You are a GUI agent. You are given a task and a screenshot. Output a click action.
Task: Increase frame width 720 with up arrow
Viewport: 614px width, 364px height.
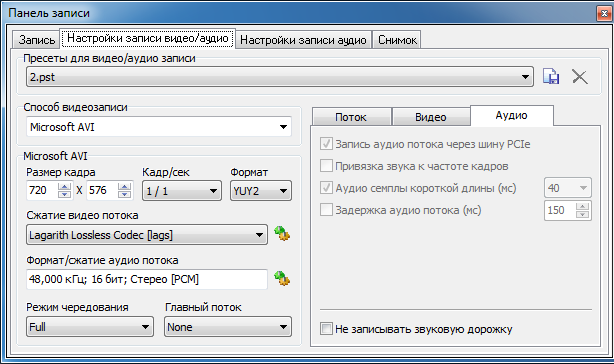(64, 186)
